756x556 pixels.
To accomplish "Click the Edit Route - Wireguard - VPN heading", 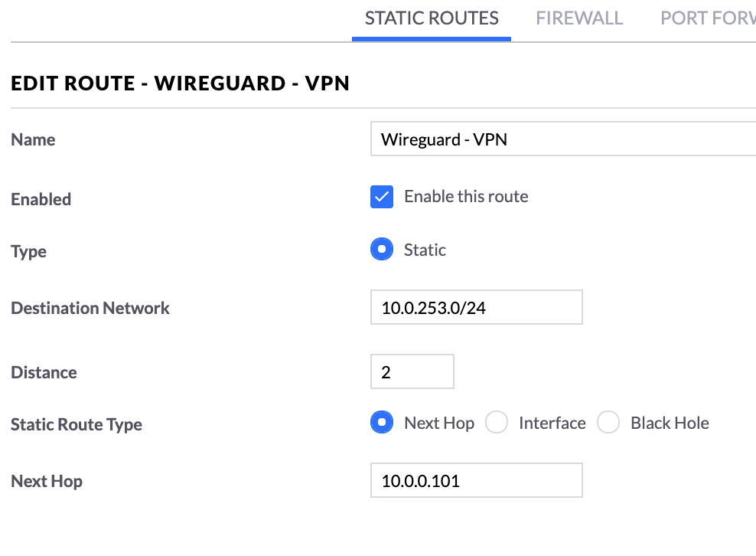I will coord(180,83).
